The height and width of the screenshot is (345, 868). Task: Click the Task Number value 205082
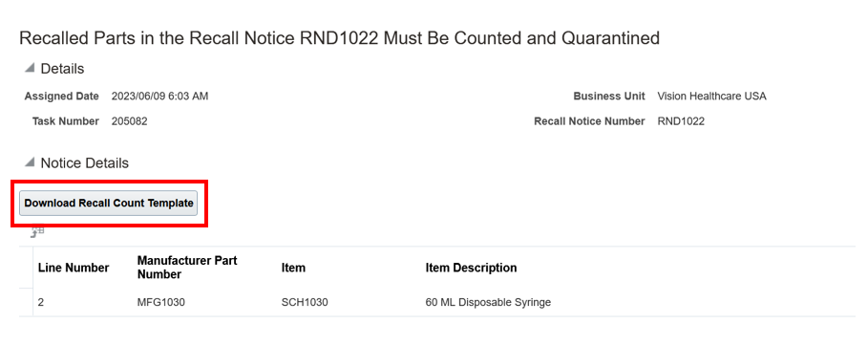point(130,121)
